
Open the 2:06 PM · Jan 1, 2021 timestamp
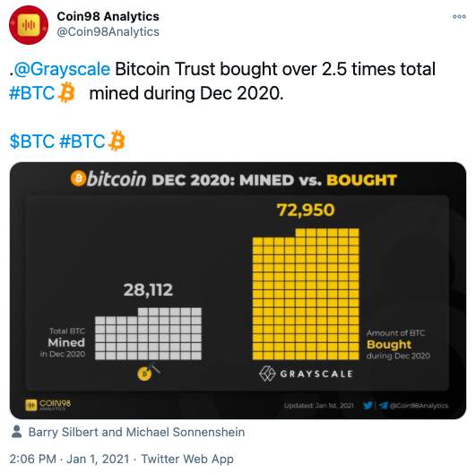(x=69, y=459)
